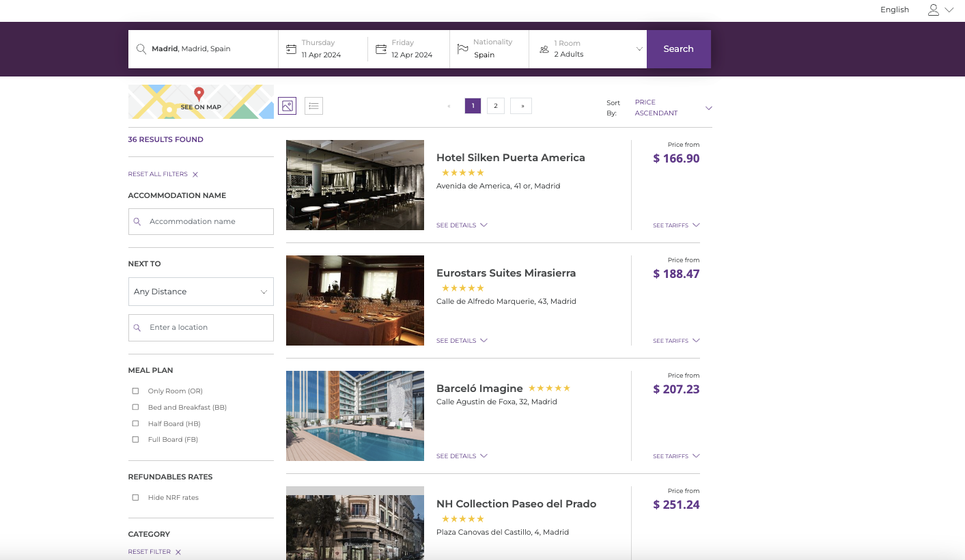
Task: Open Barceló Imagine hotel title
Action: pos(479,389)
